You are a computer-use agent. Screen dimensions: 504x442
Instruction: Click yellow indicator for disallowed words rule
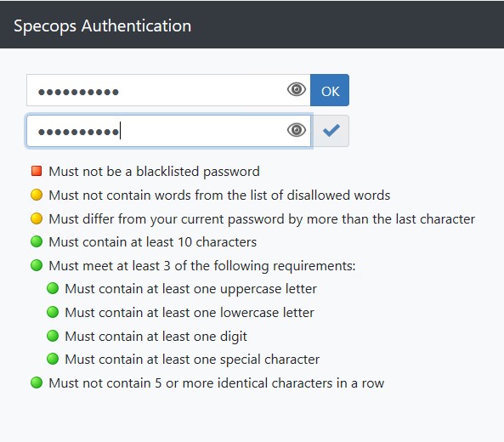click(37, 195)
